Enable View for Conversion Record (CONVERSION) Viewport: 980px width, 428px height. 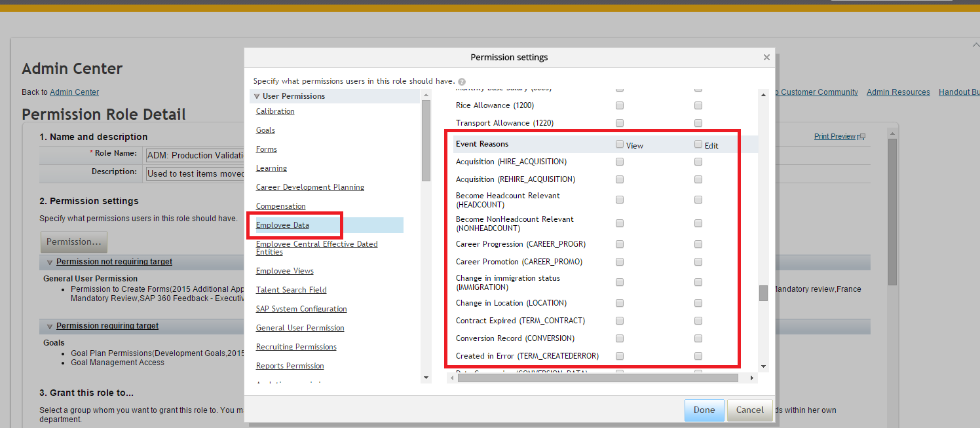pyautogui.click(x=620, y=338)
